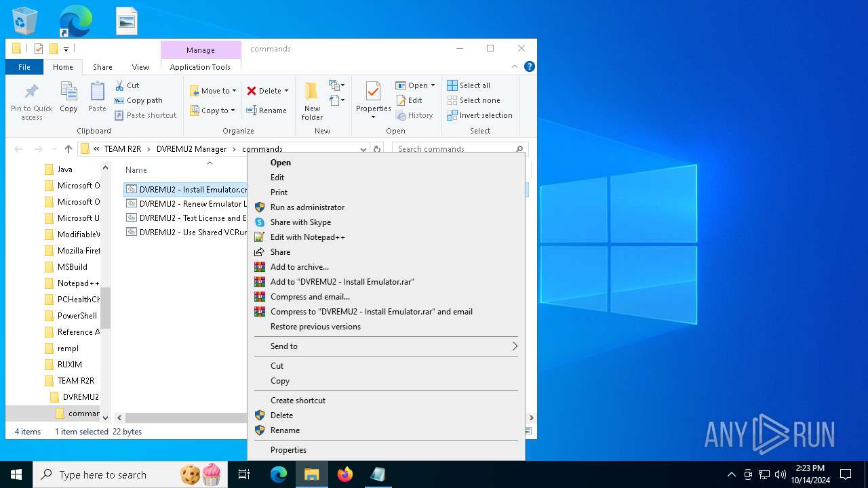Select Notepad++ folder in navigation tree
The image size is (868, 488).
tap(72, 283)
